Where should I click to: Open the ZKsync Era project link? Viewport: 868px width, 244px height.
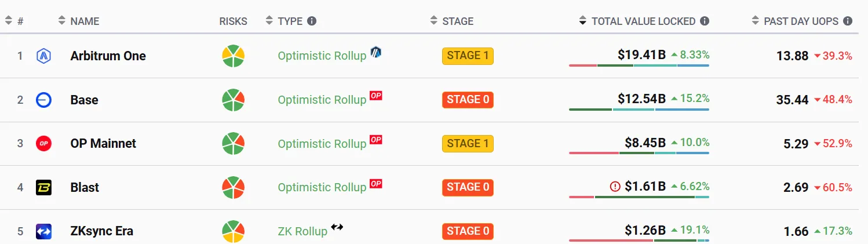[x=102, y=231]
